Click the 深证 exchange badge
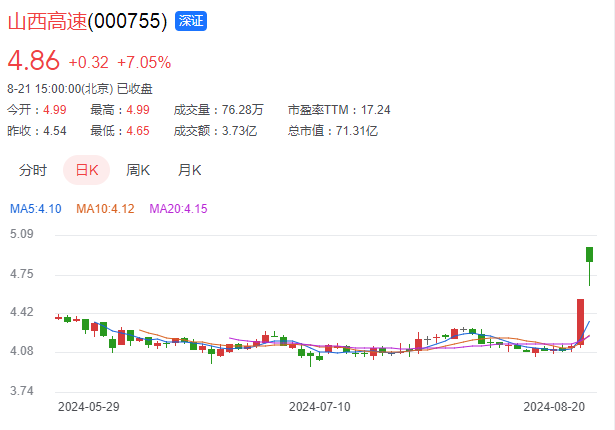Screen dimensions: 615x430 click(x=191, y=21)
